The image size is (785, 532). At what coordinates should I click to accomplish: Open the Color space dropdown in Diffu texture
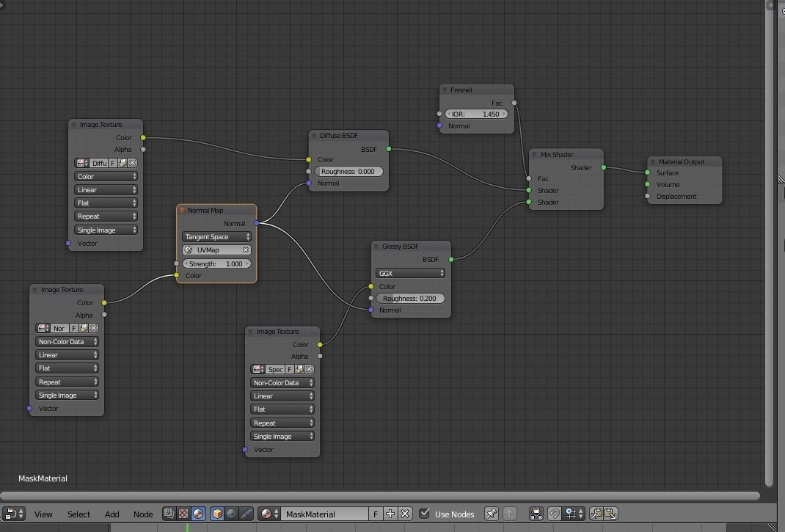[106, 176]
